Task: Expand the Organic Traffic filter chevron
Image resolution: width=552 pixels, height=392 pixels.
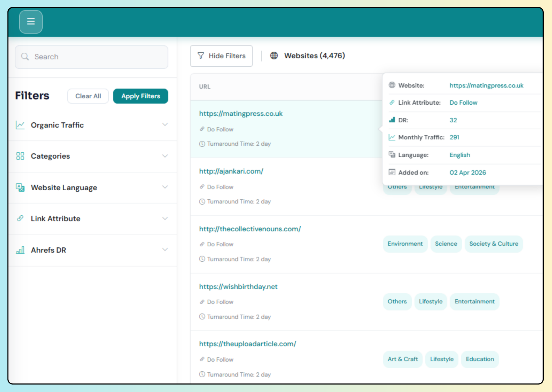Action: (x=165, y=125)
